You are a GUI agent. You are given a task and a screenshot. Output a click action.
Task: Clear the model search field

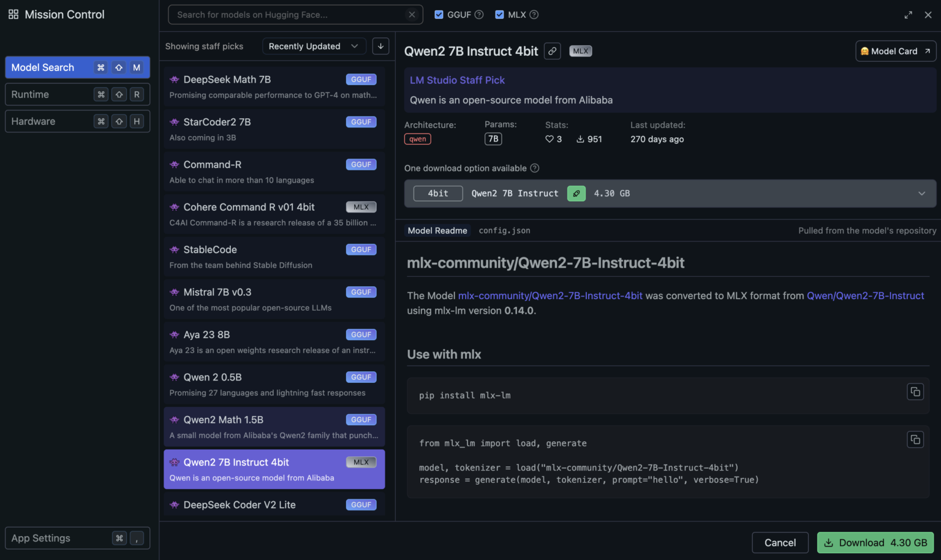click(412, 14)
